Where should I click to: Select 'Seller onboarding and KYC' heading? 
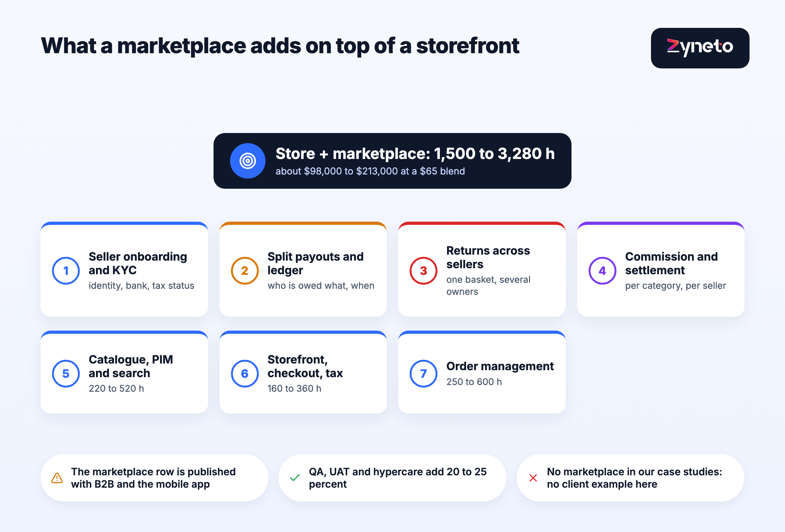tap(138, 263)
